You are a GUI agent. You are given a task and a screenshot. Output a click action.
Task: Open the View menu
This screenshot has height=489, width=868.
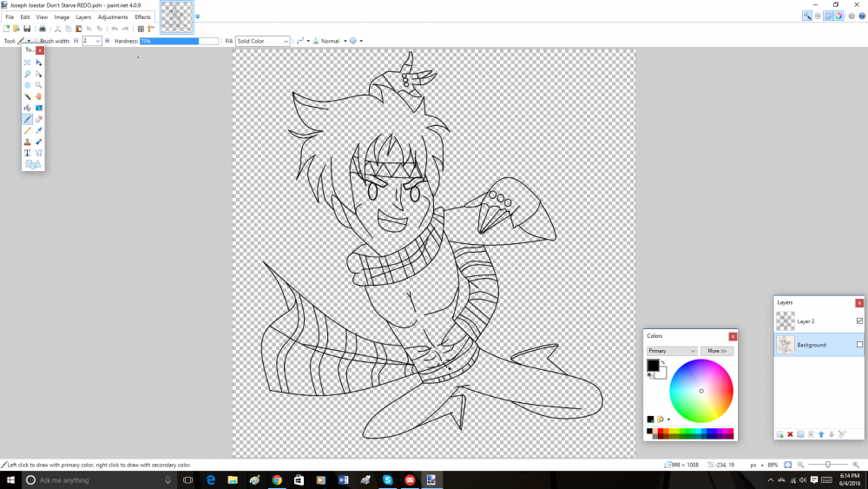point(42,17)
